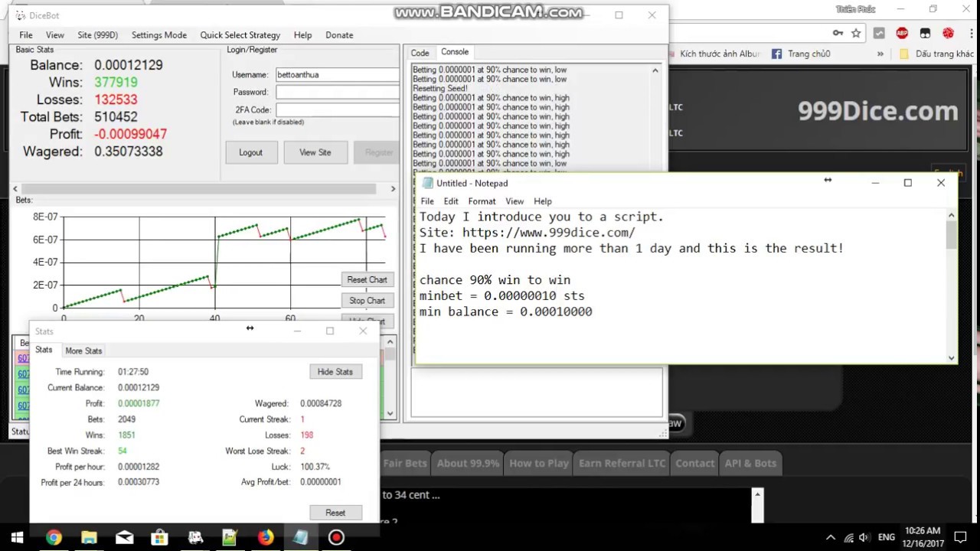Screen dimensions: 980x551
Task: Click the 2FA Code input field
Action: 337,109
